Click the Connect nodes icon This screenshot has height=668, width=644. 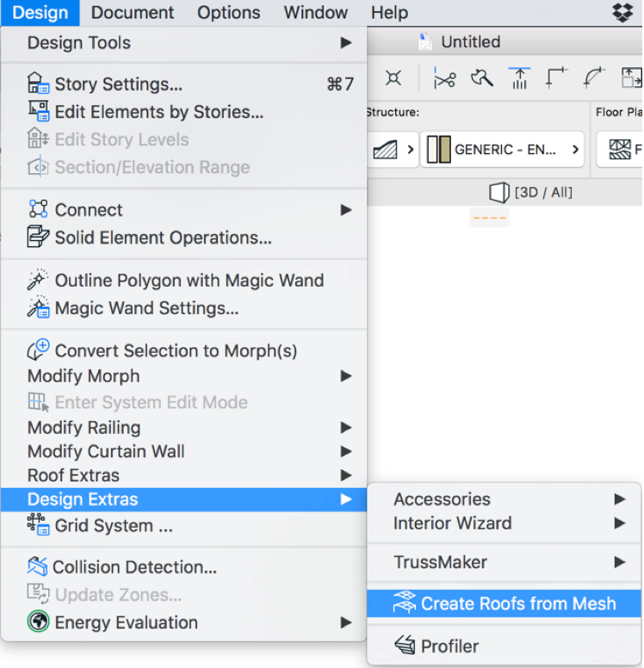38,208
